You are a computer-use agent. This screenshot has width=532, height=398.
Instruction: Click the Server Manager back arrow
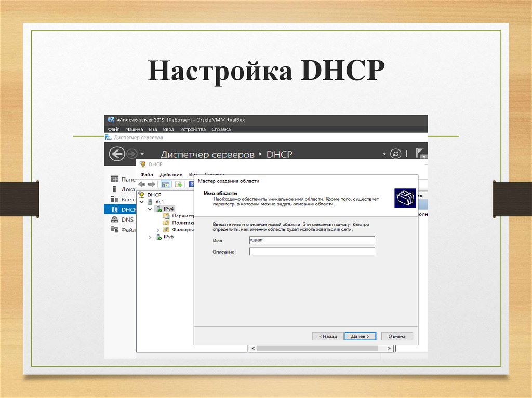point(117,154)
